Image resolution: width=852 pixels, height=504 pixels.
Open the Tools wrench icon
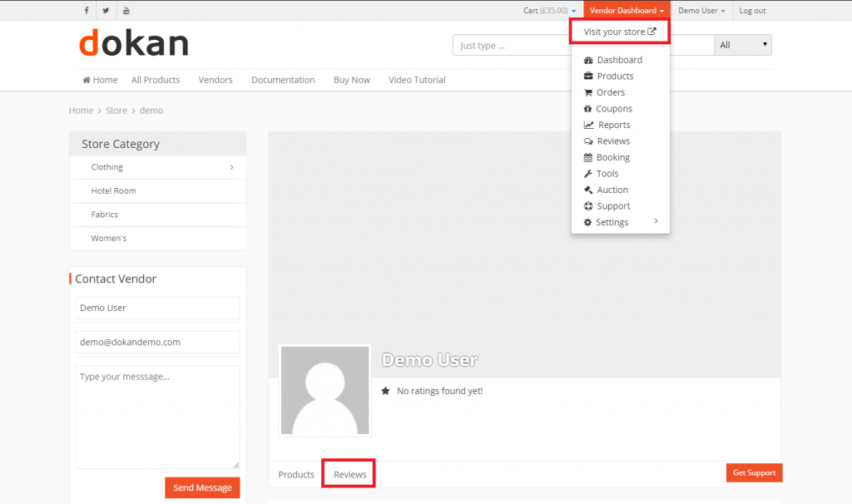coord(588,173)
